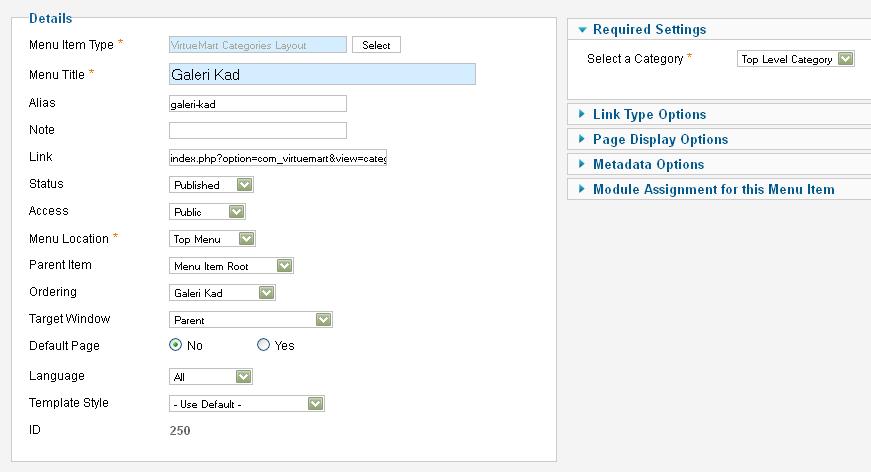This screenshot has width=871, height=472.
Task: Open Select a Category dropdown
Action: (x=795, y=59)
